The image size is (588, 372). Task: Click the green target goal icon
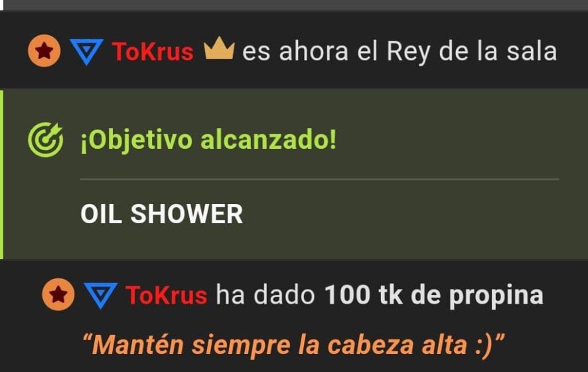tap(46, 139)
